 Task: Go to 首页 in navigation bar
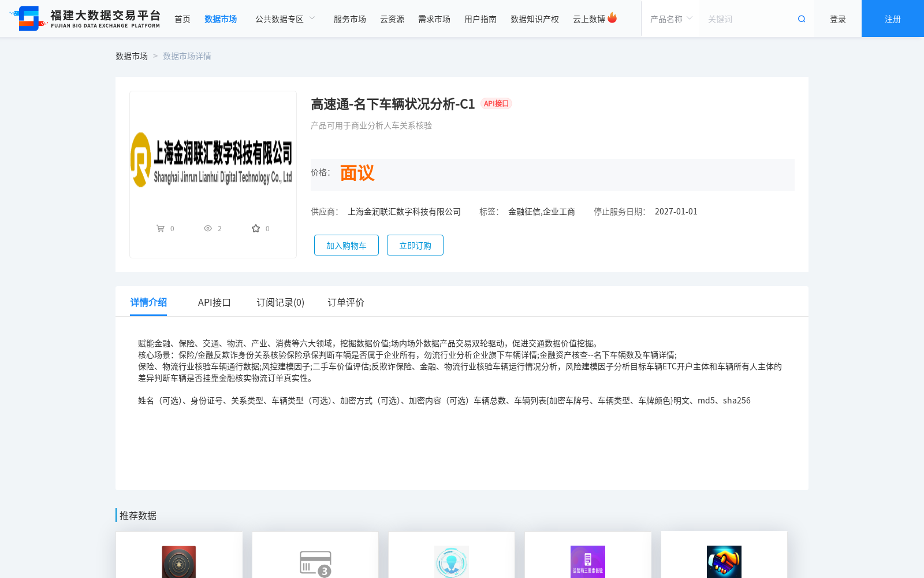pyautogui.click(x=182, y=19)
